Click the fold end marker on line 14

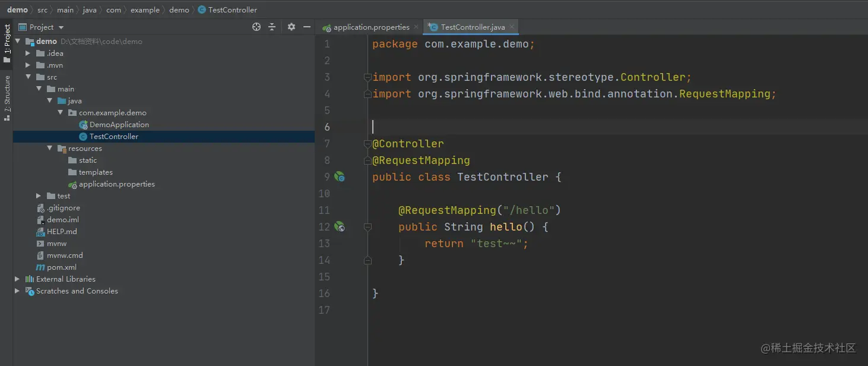(x=368, y=260)
